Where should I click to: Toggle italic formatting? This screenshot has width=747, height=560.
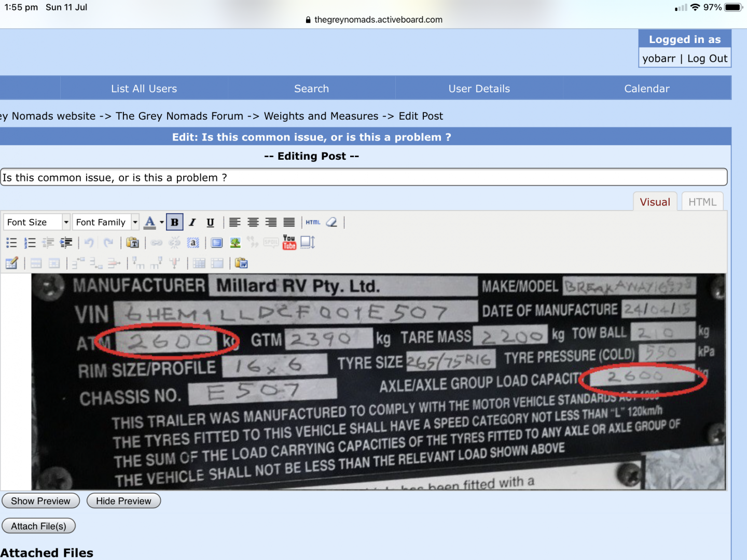(x=192, y=222)
